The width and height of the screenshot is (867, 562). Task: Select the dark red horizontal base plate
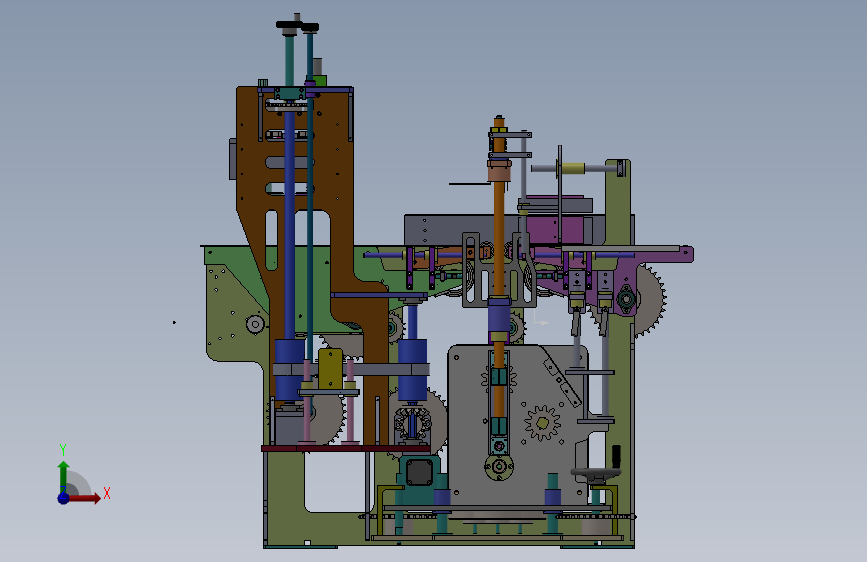(345, 448)
